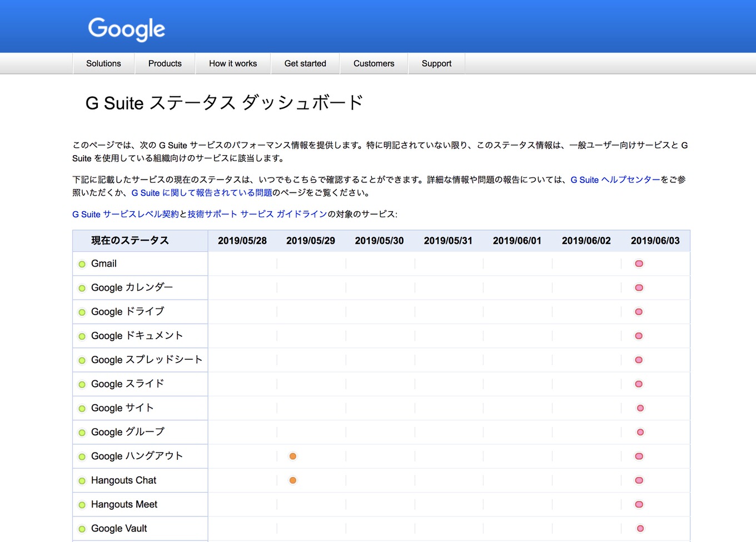The width and height of the screenshot is (756, 542).
Task: Click Google ドライブ pink incident dot
Action: tap(639, 312)
